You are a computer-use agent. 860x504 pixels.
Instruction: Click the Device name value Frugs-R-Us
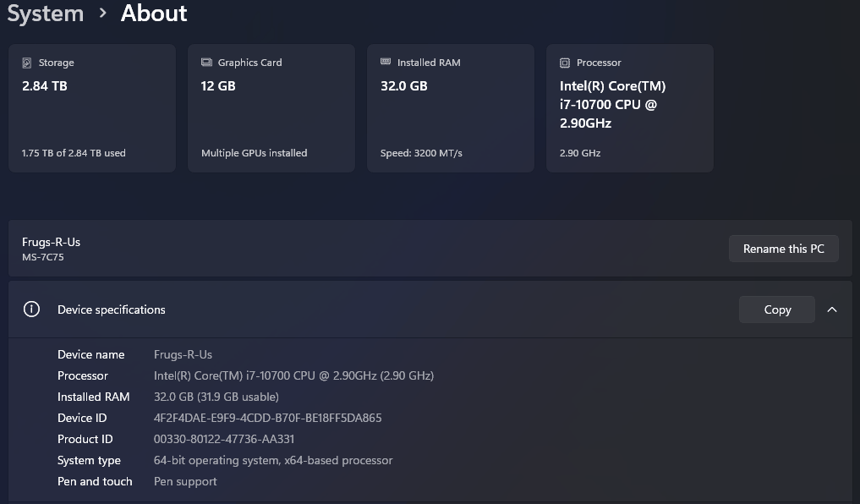[183, 355]
